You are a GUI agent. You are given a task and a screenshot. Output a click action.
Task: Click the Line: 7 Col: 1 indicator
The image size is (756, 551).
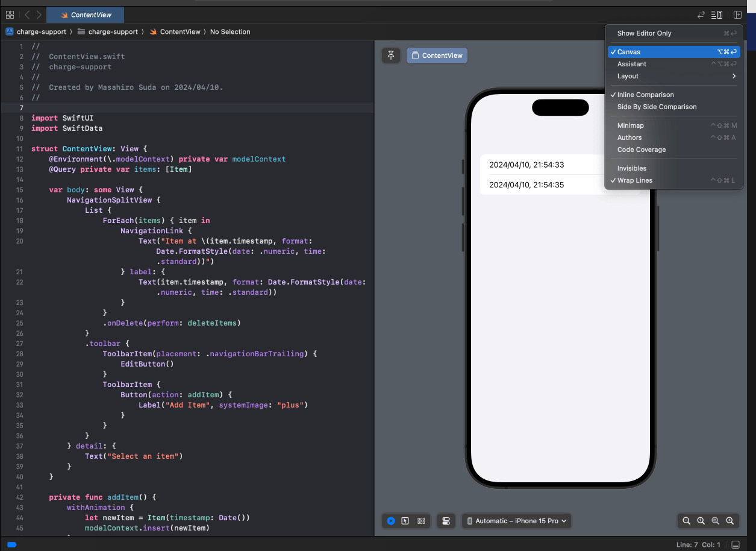click(x=698, y=544)
